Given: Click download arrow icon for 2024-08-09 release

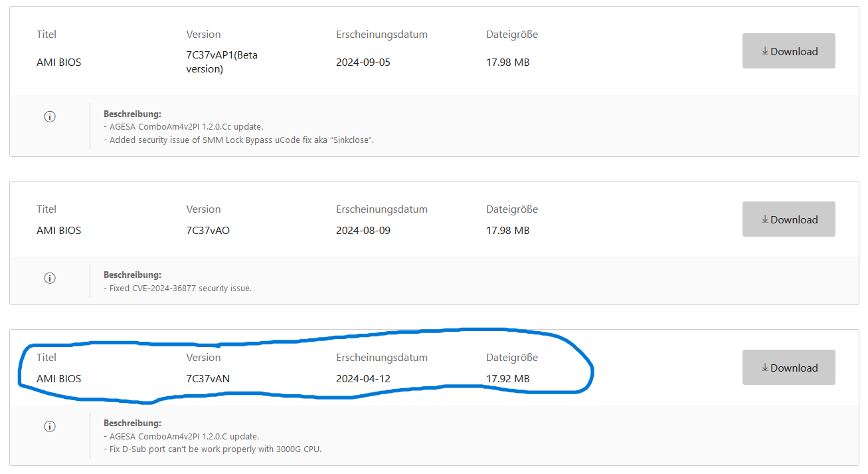Looking at the screenshot, I should point(765,219).
